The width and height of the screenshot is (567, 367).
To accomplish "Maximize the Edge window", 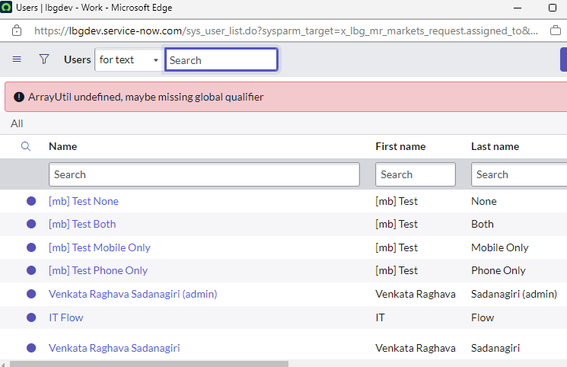I will [553, 8].
